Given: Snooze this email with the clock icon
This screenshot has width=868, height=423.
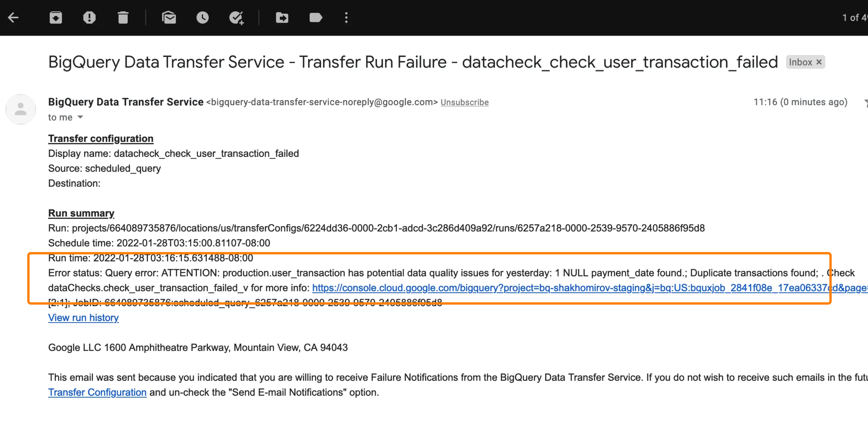Looking at the screenshot, I should [x=202, y=18].
